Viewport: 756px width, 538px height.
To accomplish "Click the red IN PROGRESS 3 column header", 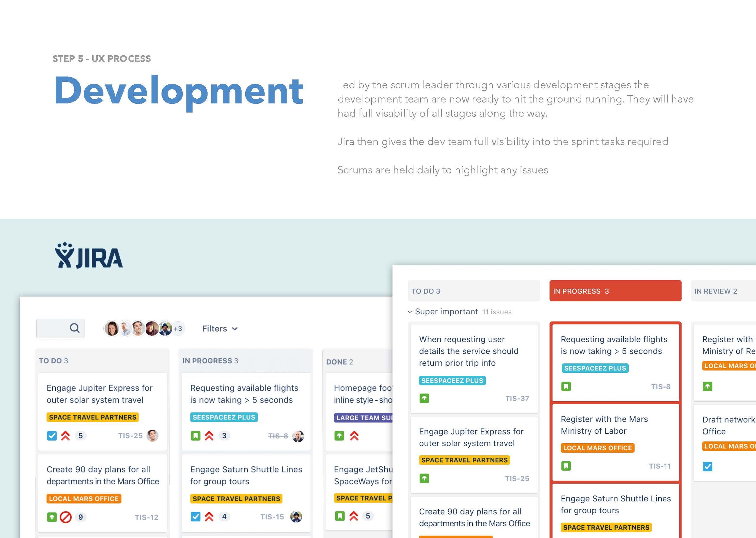I will 615,291.
